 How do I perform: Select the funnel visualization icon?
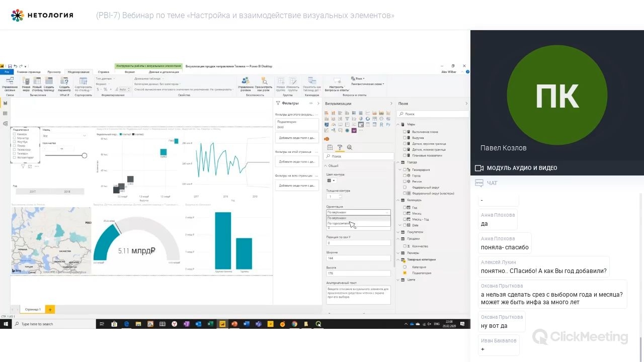coord(347,119)
